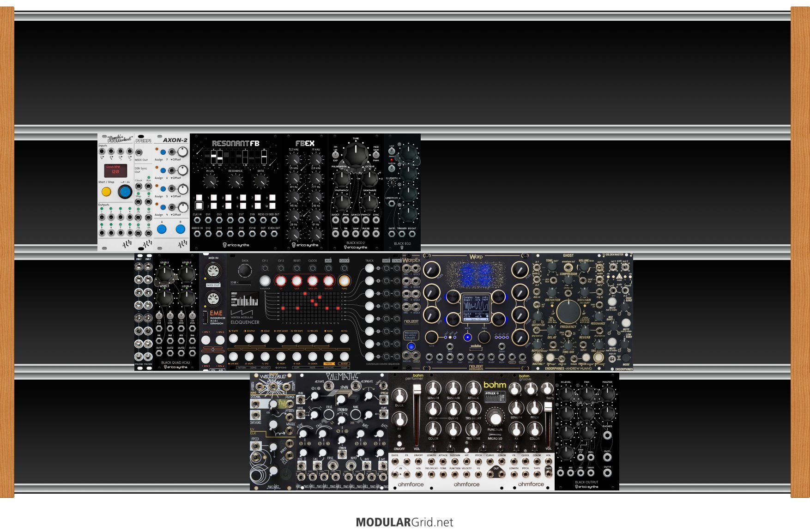Screen dimensions: 810x532
Task: Click the ACTIVATE jack on PoliMATHS
Action: tap(329, 387)
